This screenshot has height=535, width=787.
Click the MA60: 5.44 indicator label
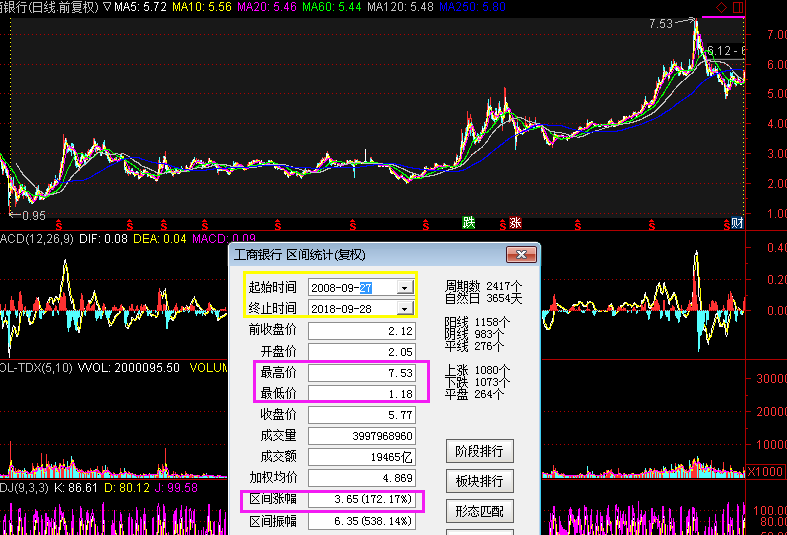pos(331,7)
